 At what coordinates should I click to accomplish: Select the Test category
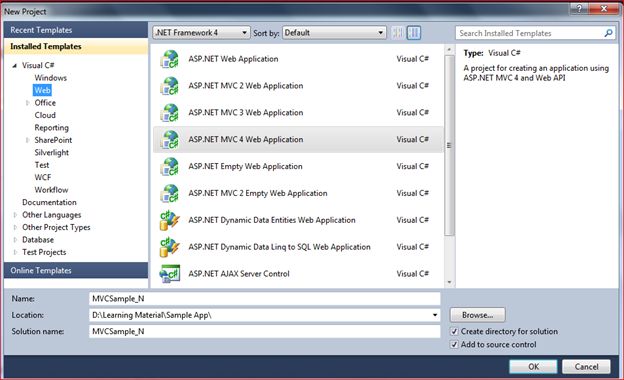42,165
